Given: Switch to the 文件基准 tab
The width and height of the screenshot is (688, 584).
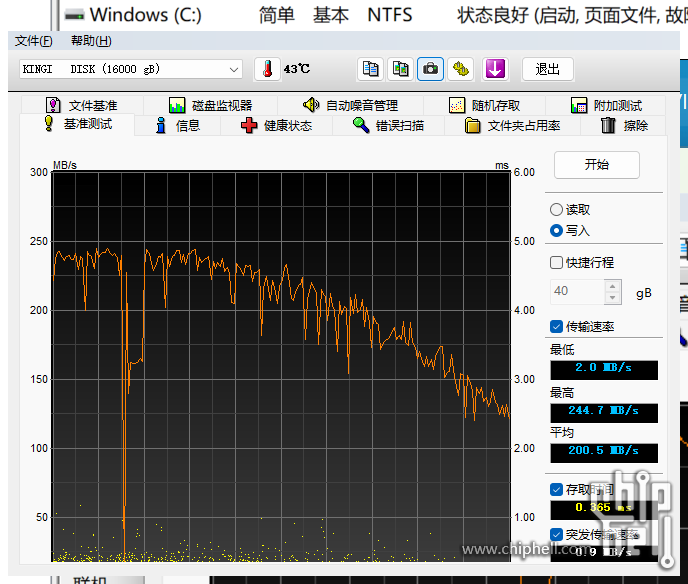Looking at the screenshot, I should (82, 105).
